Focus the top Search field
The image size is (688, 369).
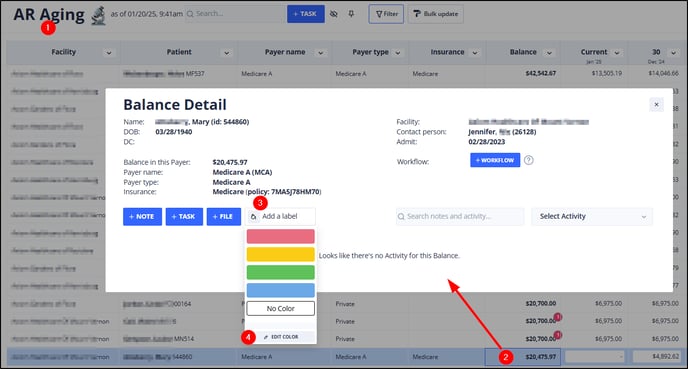point(235,14)
